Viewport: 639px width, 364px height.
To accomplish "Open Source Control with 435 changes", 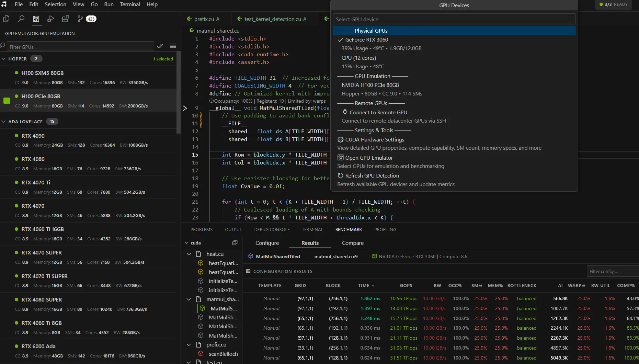I will click(x=80, y=19).
